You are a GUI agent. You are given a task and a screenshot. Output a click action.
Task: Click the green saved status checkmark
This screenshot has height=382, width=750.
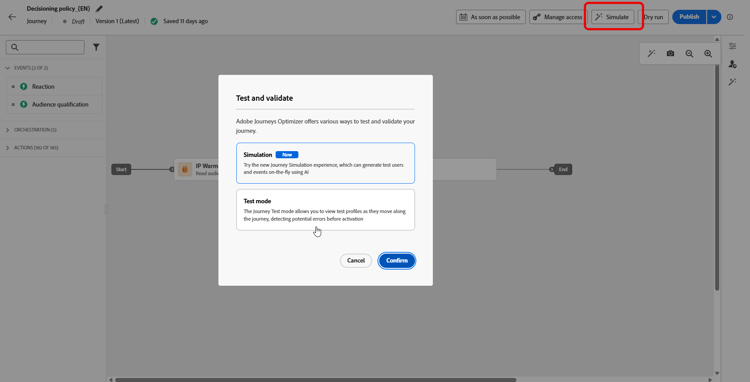154,21
